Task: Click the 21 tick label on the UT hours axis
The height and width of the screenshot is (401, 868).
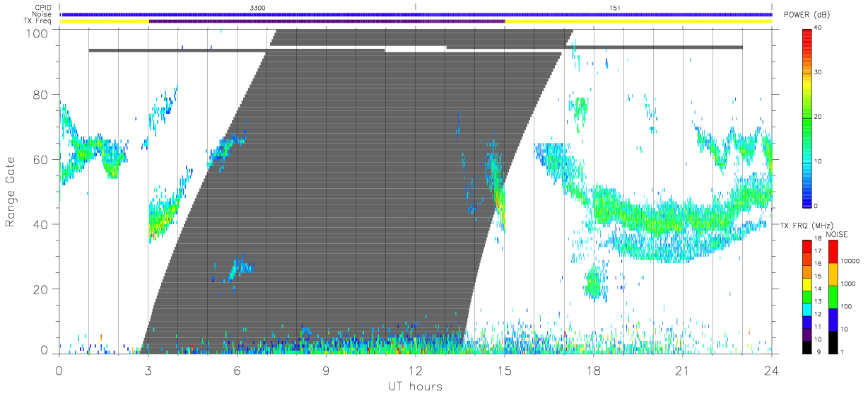Action: click(683, 370)
